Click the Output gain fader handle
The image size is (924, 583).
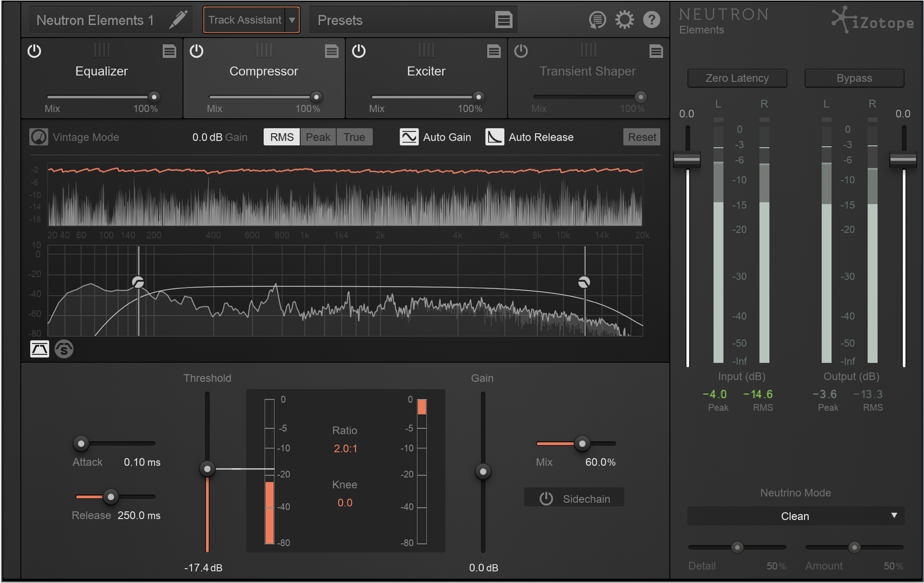903,159
